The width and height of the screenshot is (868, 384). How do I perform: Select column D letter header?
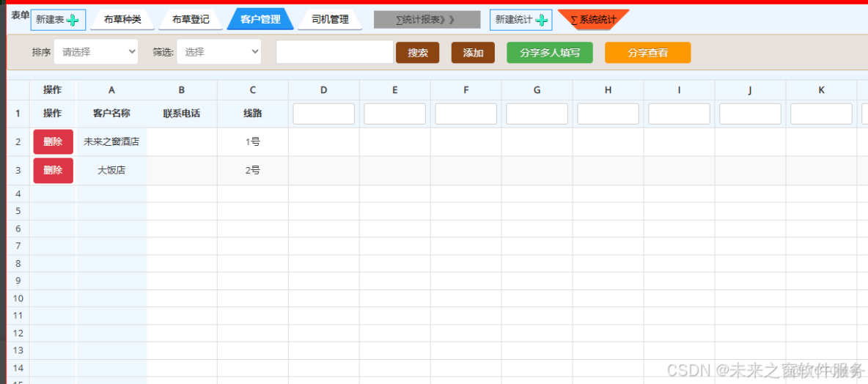tap(324, 89)
